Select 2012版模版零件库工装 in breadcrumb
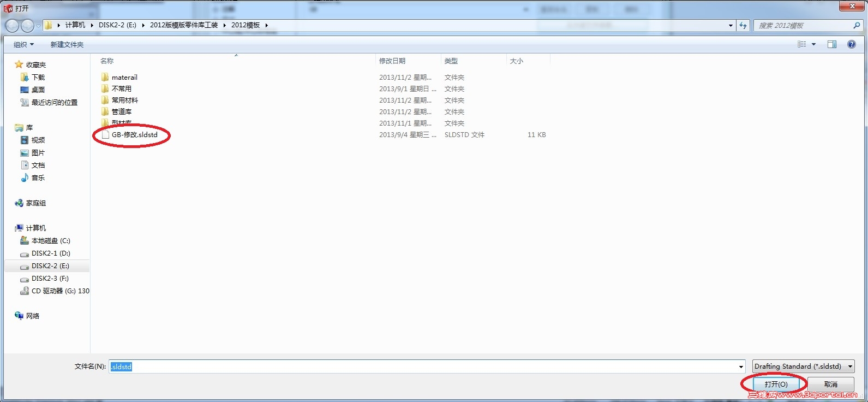868x402 pixels. [184, 25]
